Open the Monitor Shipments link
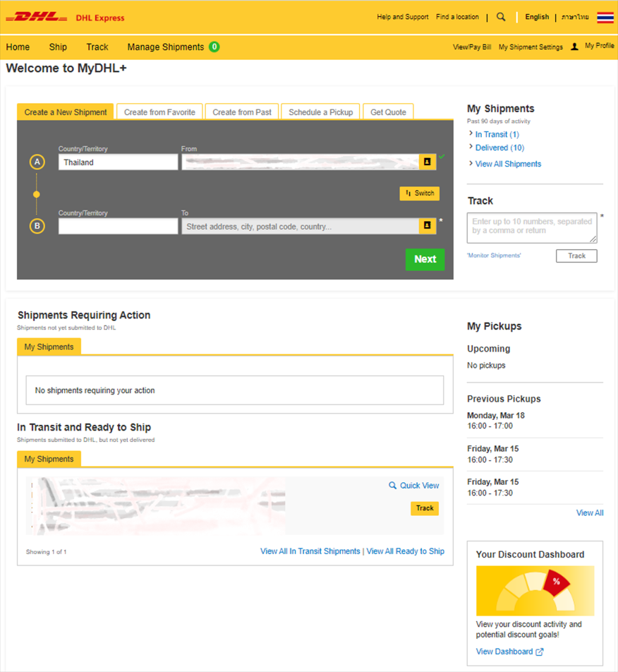 click(x=494, y=256)
